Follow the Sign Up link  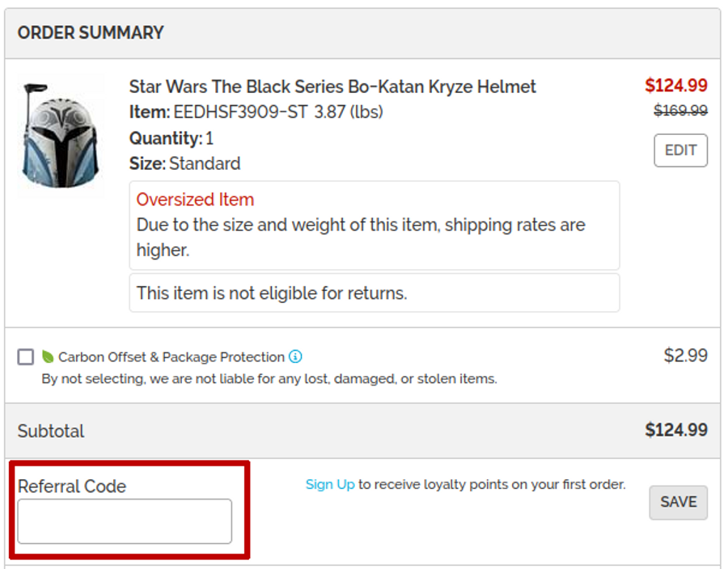(330, 485)
